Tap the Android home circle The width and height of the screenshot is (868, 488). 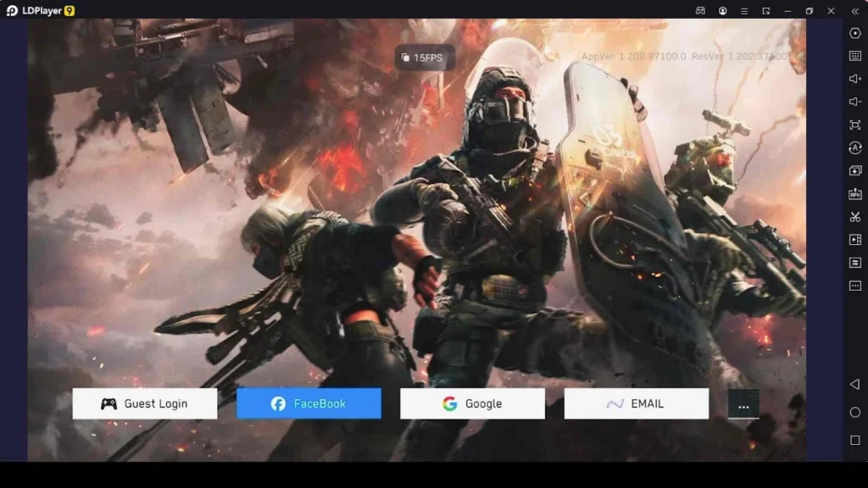pos(854,413)
